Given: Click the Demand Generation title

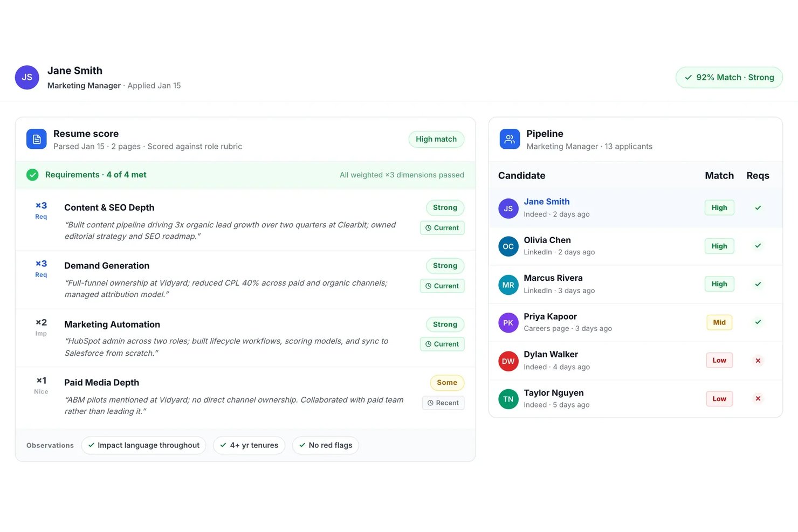Looking at the screenshot, I should [107, 266].
